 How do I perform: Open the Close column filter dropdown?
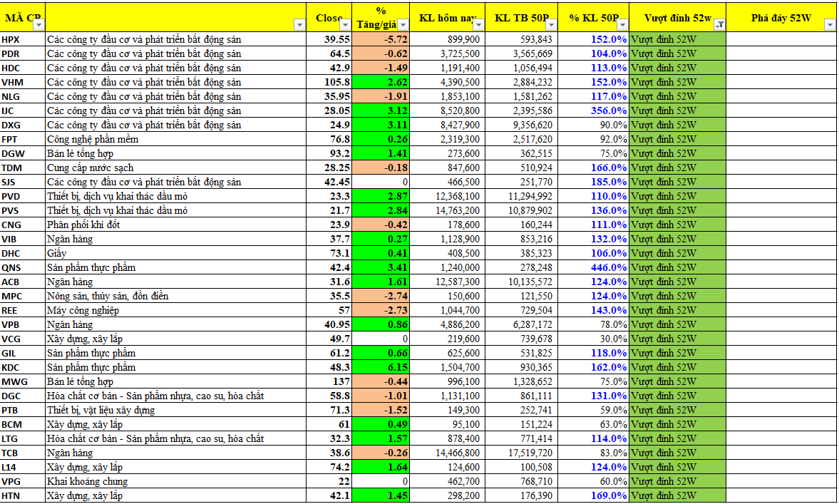(x=345, y=25)
